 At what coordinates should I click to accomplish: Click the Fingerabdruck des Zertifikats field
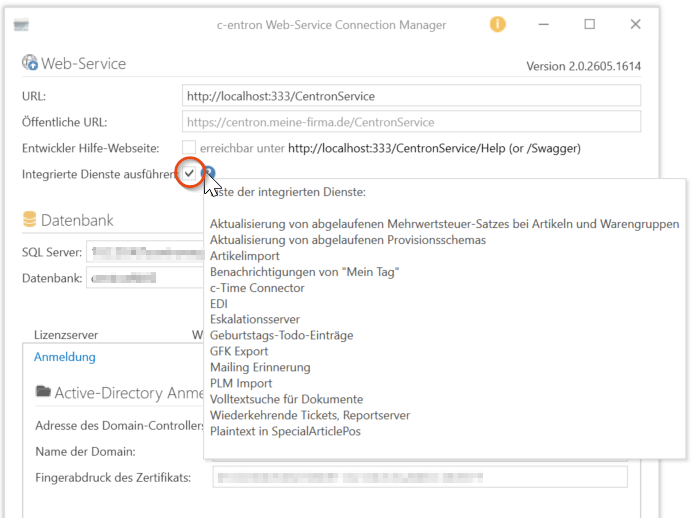[x=420, y=477]
